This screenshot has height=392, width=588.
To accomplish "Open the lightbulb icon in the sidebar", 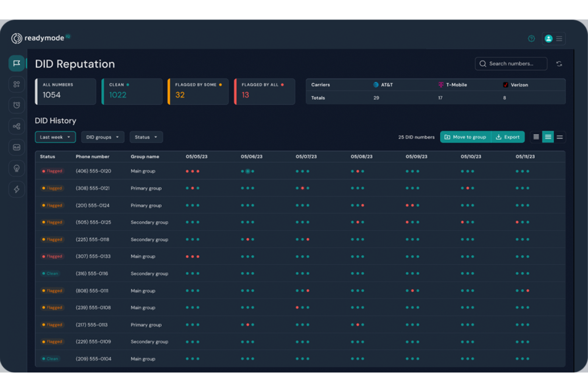I will (16, 168).
